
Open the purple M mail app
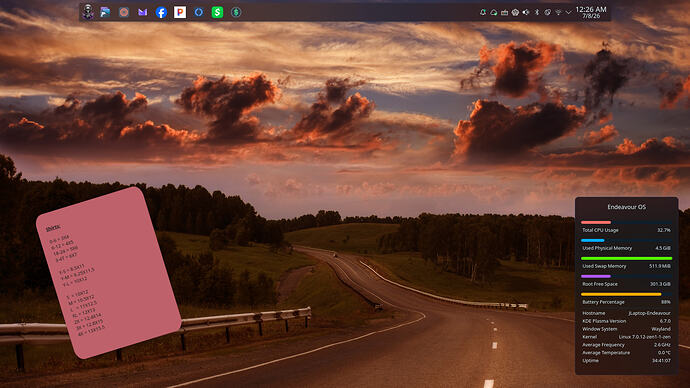tap(142, 12)
